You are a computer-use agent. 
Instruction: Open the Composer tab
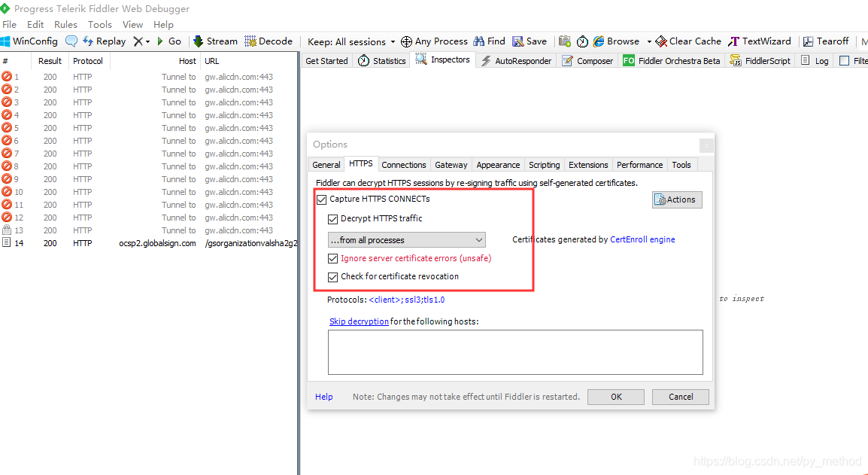(x=588, y=61)
